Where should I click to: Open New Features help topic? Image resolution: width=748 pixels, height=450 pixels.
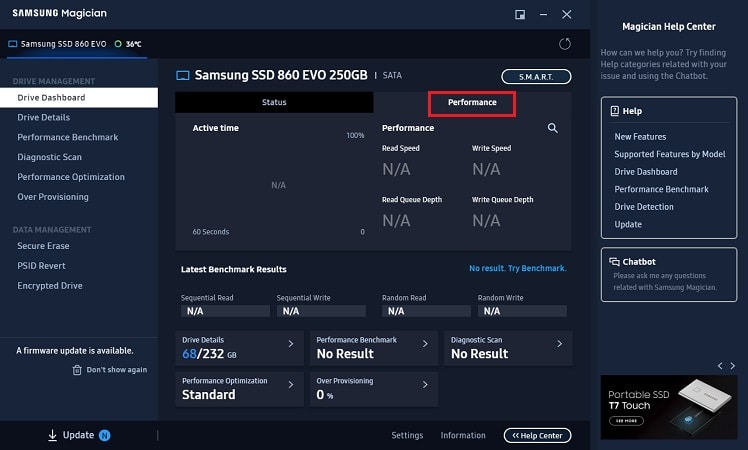[x=640, y=136]
